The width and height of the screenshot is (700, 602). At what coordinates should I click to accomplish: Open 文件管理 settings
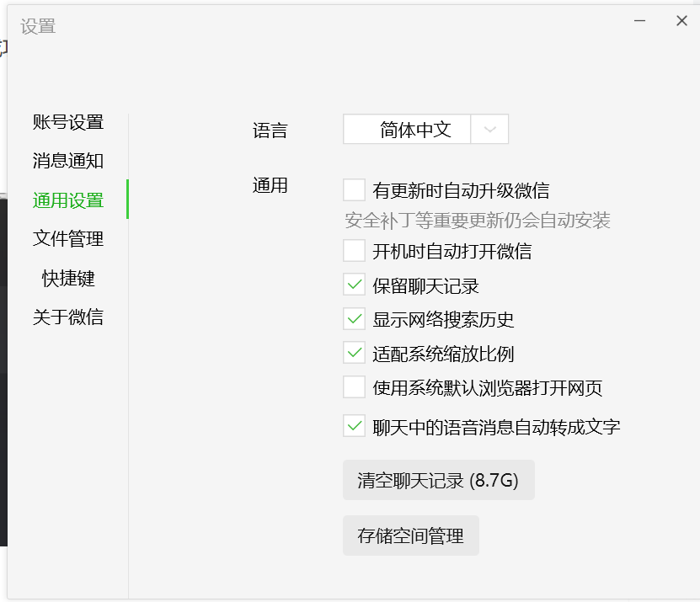68,239
